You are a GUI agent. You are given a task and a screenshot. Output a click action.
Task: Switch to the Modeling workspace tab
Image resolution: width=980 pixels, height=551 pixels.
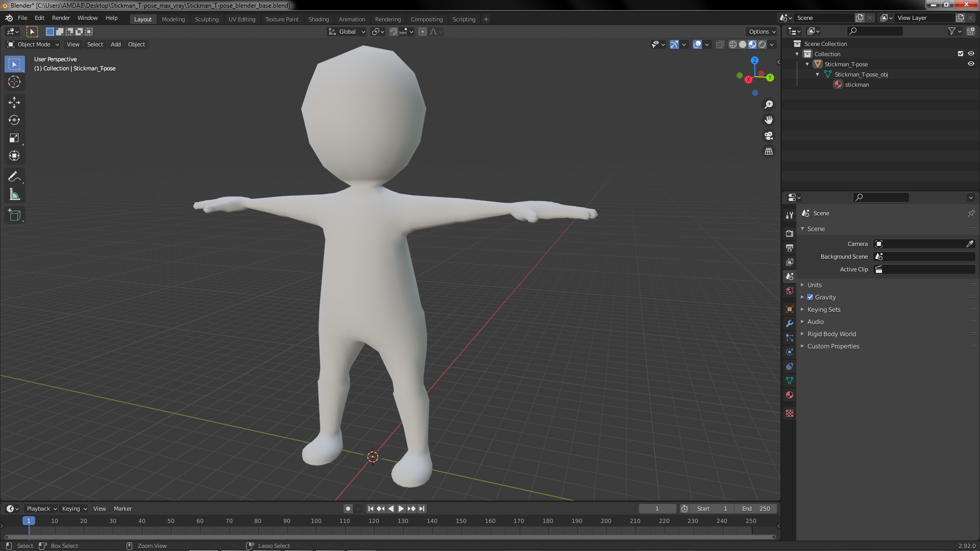pos(173,19)
